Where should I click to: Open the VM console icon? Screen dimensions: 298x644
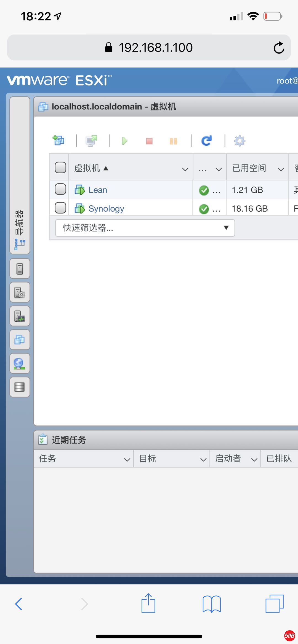pyautogui.click(x=91, y=141)
